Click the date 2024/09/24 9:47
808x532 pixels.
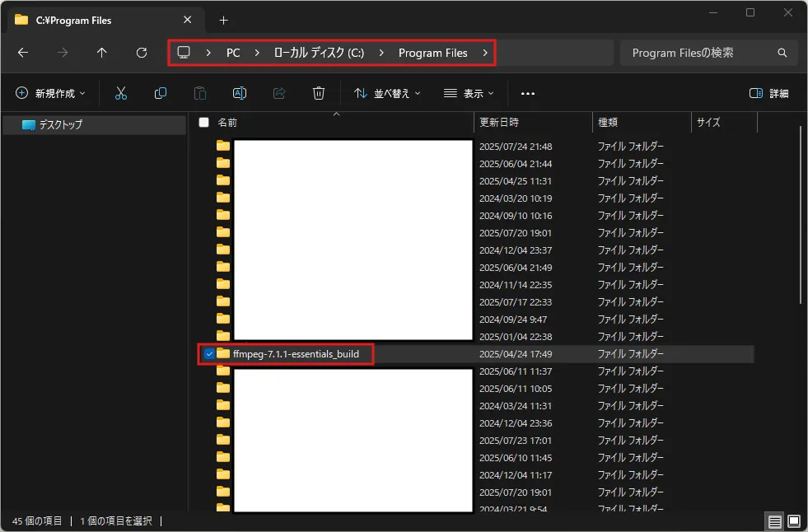tap(513, 320)
